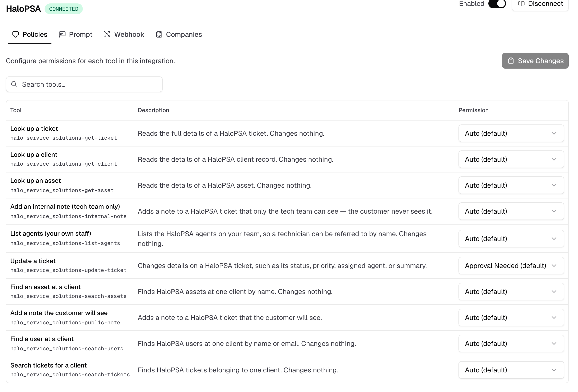Expand permission dropdown for List agents
This screenshot has width=578, height=392.
click(x=511, y=239)
